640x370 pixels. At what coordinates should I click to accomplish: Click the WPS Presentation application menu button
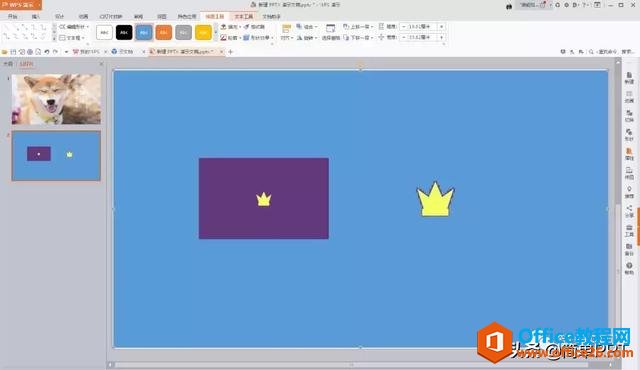(x=20, y=5)
